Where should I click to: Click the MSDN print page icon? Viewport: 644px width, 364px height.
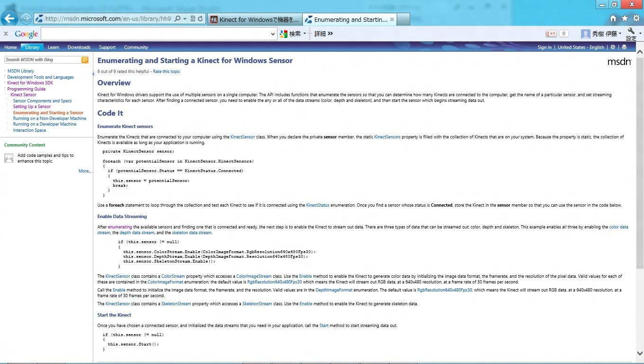point(624,47)
